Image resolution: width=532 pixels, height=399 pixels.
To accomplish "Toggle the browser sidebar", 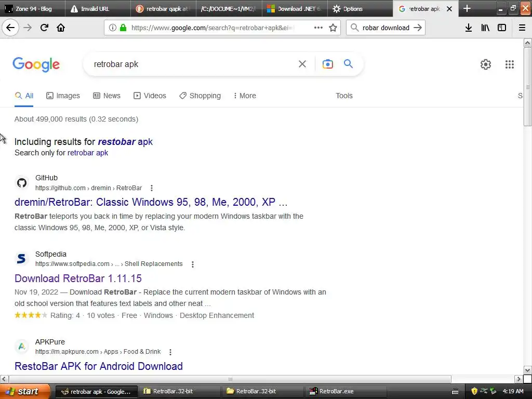I will pyautogui.click(x=502, y=28).
